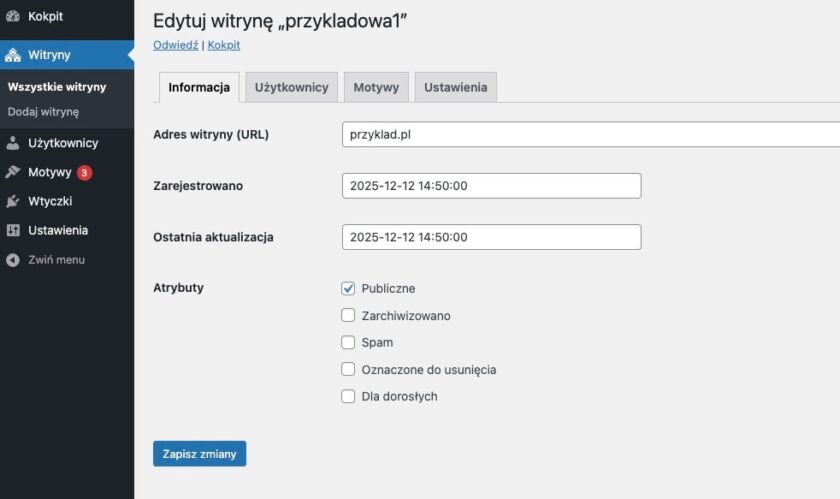840x499 pixels.
Task: Click the Motywy brush icon in sidebar
Action: click(13, 172)
